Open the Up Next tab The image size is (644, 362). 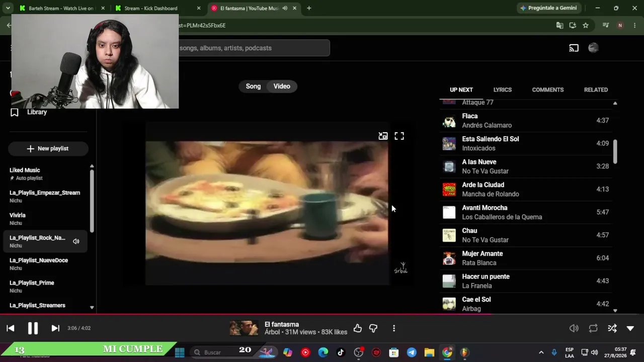[461, 90]
